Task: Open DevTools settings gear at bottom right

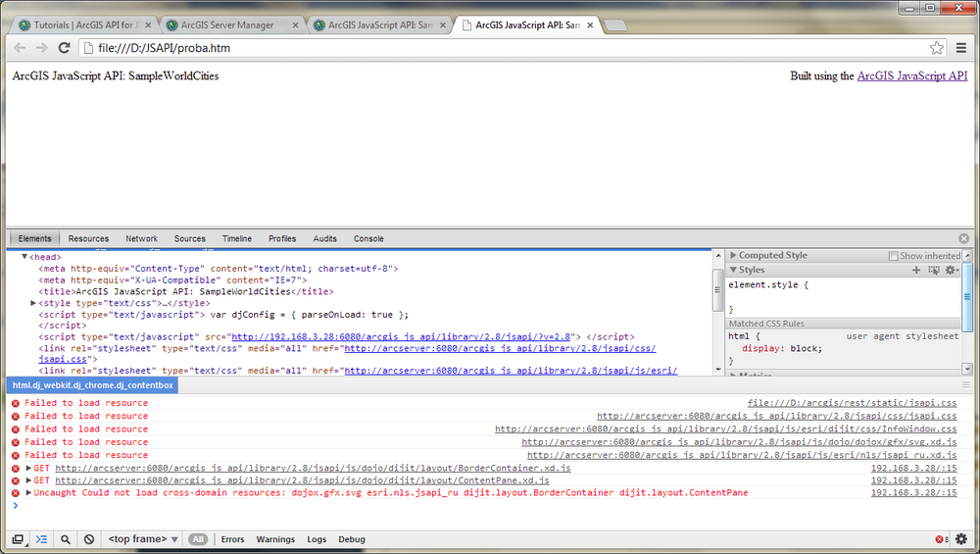Action: click(x=960, y=539)
